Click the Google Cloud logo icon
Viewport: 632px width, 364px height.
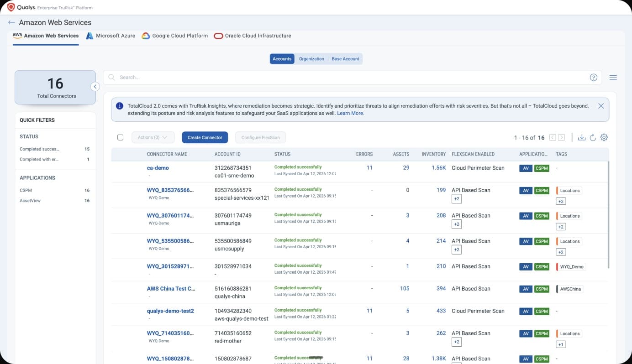tap(146, 36)
